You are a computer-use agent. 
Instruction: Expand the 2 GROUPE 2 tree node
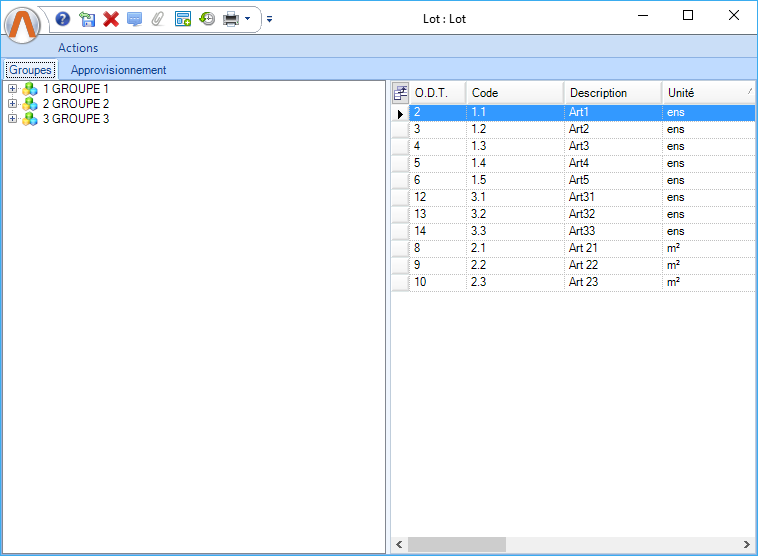tap(12, 104)
